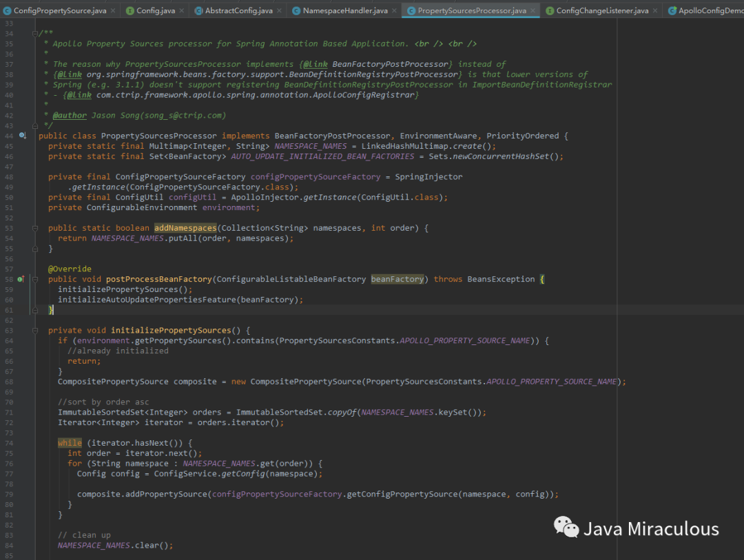The image size is (744, 560).
Task: Click the @link tag before BeanFactoryPostProcessor
Action: 316,64
